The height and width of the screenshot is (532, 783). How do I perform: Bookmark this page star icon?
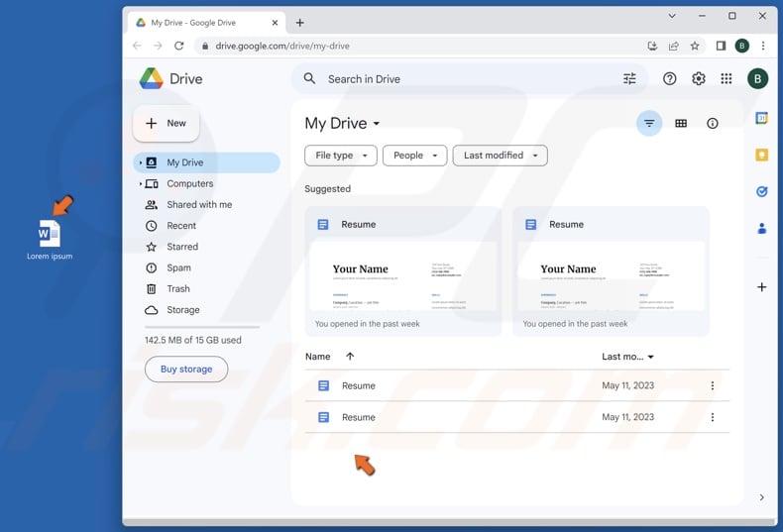694,46
